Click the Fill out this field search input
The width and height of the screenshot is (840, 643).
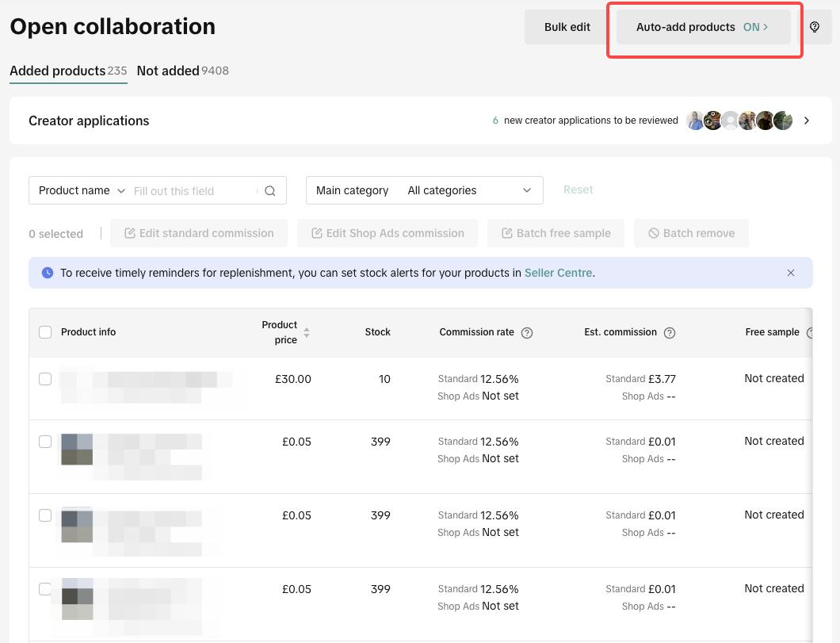(x=194, y=191)
